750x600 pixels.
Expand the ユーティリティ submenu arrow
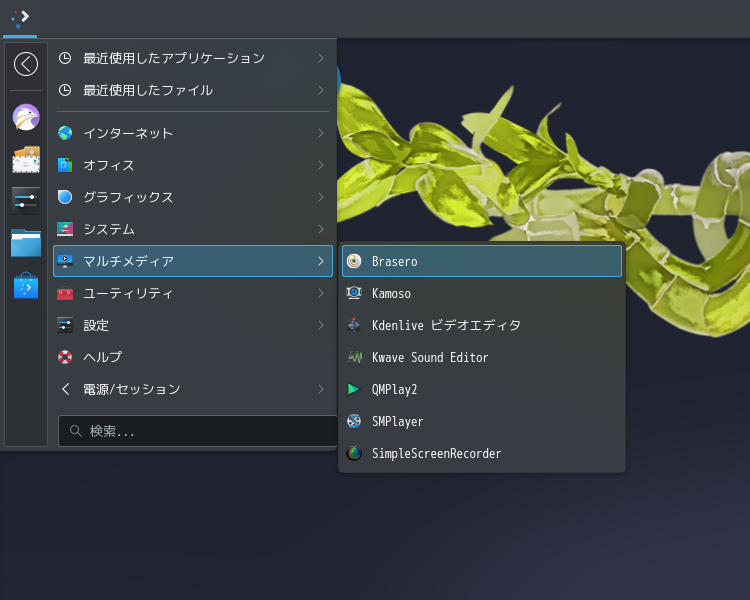point(321,293)
